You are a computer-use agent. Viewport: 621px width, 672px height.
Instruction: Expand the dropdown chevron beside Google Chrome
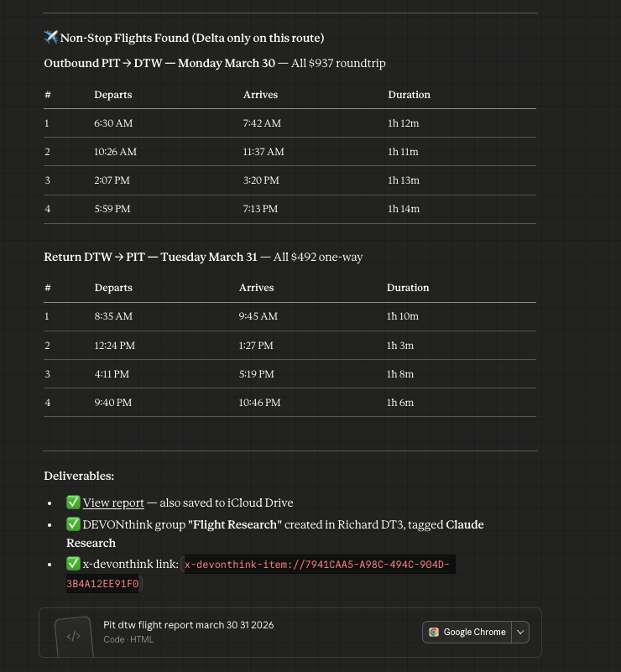(519, 632)
